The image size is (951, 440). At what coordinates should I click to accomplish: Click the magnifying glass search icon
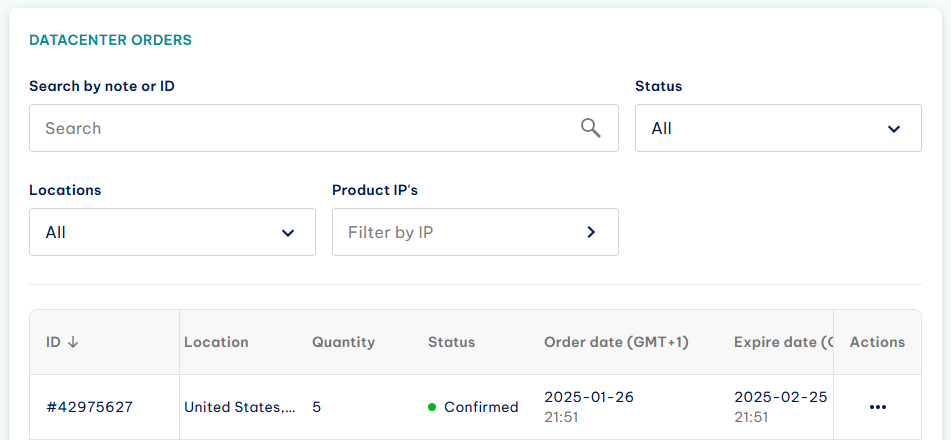click(x=591, y=128)
